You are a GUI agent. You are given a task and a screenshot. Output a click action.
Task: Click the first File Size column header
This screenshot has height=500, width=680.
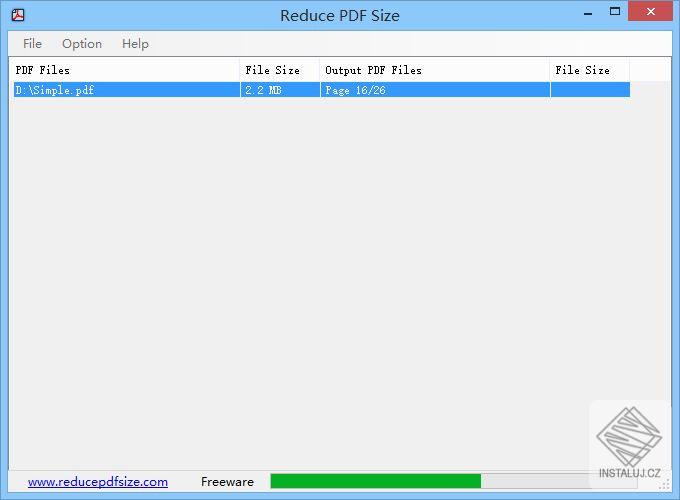tap(280, 70)
